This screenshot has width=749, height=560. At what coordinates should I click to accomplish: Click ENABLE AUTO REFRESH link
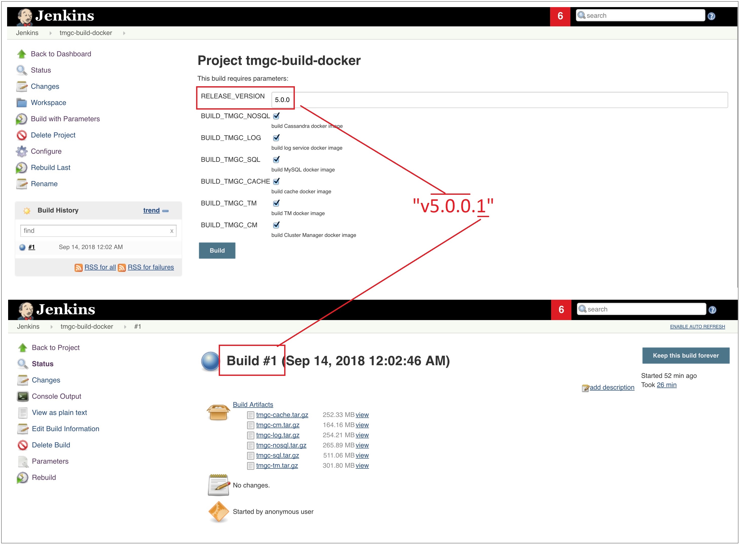697,327
